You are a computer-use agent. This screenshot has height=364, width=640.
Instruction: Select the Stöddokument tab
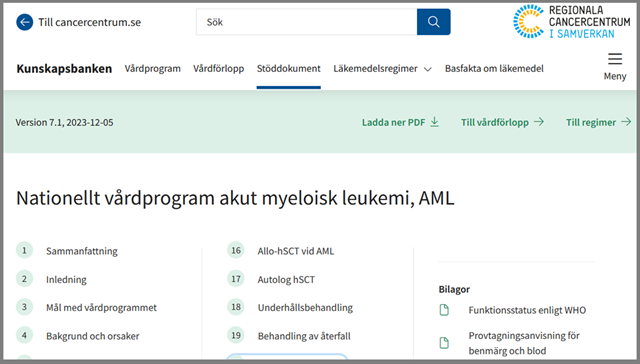[289, 69]
